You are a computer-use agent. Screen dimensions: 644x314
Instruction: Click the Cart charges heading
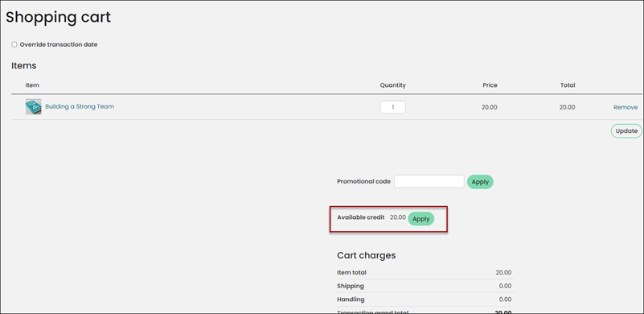367,255
